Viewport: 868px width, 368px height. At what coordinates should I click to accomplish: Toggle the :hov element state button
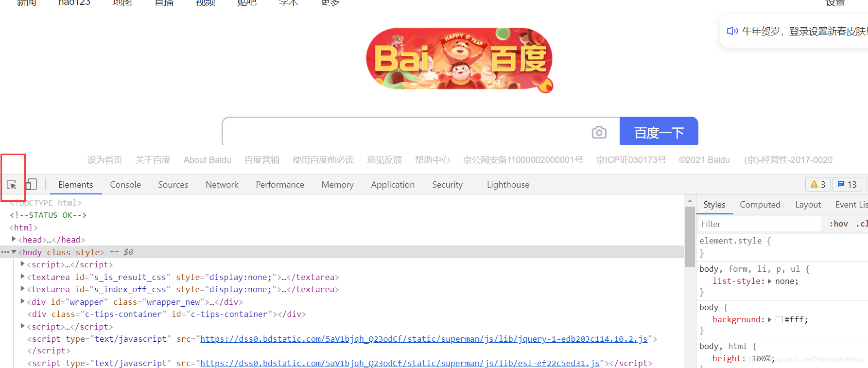pyautogui.click(x=839, y=224)
